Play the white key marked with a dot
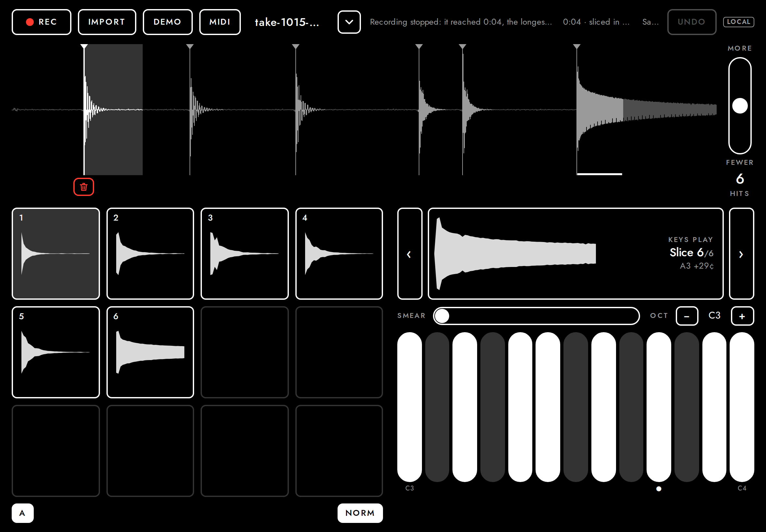 tap(659, 407)
